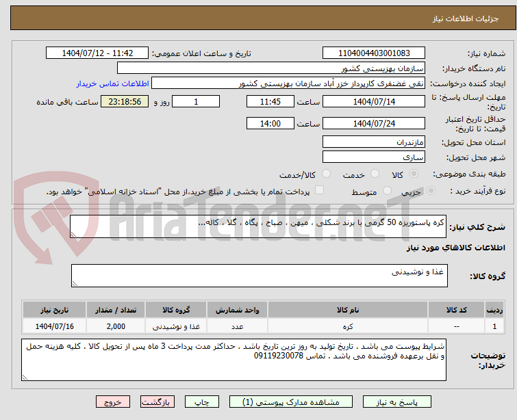517x420 pixels.
Task: Click the نام کالا column header
Action: 348,310
